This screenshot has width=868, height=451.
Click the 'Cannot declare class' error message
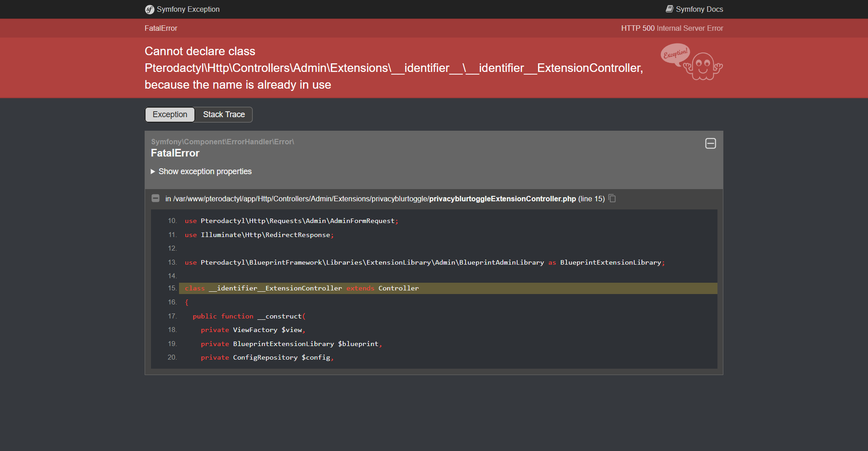coord(394,68)
